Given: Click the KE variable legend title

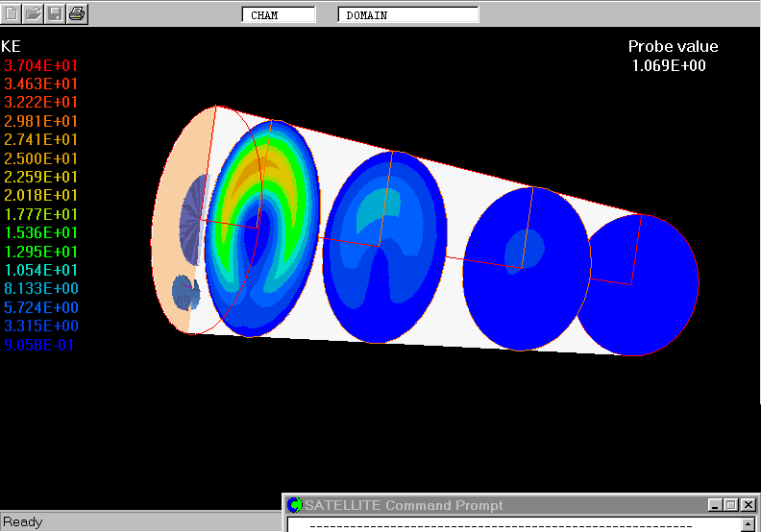Looking at the screenshot, I should point(12,46).
